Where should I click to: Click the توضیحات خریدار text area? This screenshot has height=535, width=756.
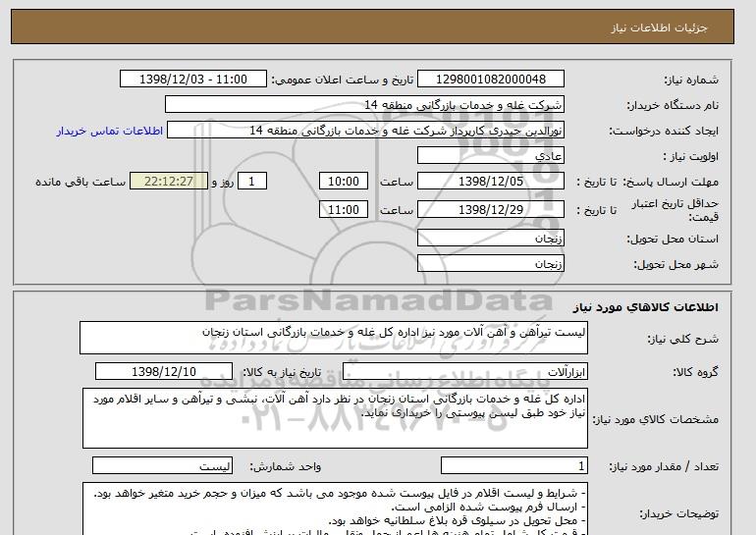click(335, 508)
